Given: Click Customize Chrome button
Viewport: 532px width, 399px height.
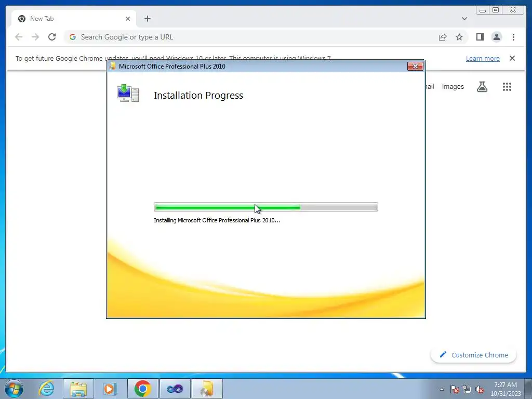Looking at the screenshot, I should (x=473, y=355).
